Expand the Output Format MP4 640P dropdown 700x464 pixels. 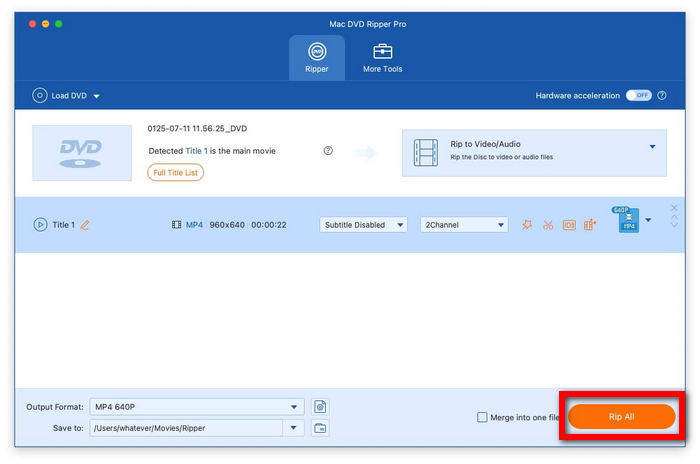pos(294,407)
